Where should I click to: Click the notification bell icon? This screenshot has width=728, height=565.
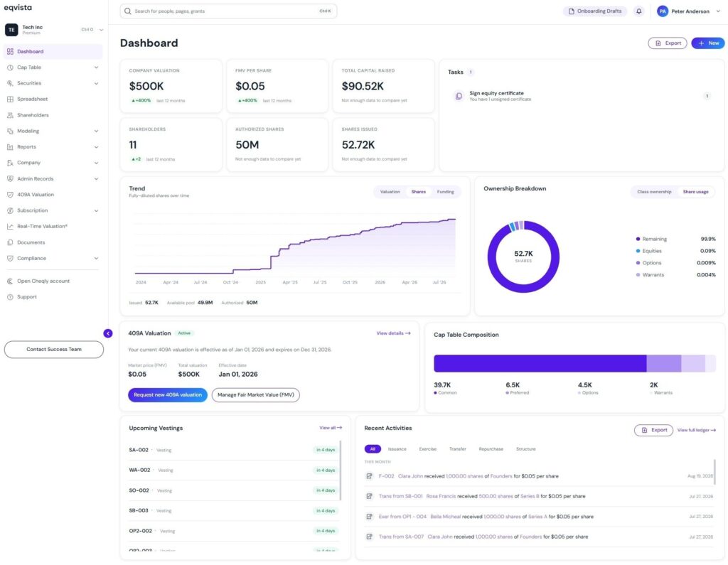639,11
